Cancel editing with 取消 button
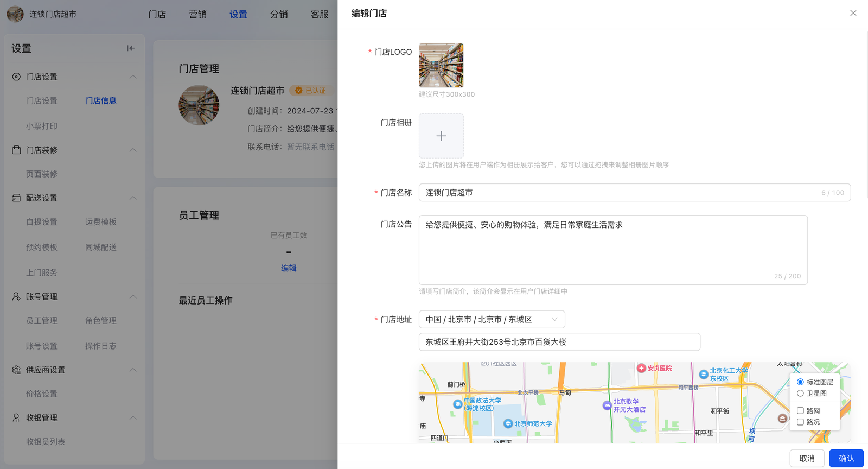Image resolution: width=868 pixels, height=469 pixels. tap(807, 458)
